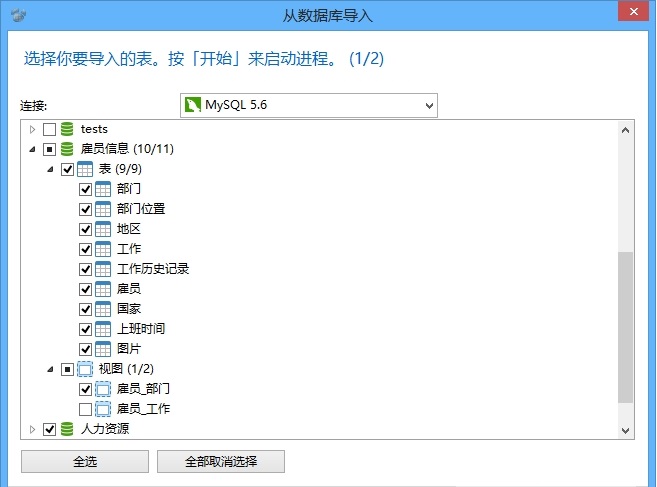Click the 人力资源 database icon
The image size is (657, 487).
tap(67, 429)
